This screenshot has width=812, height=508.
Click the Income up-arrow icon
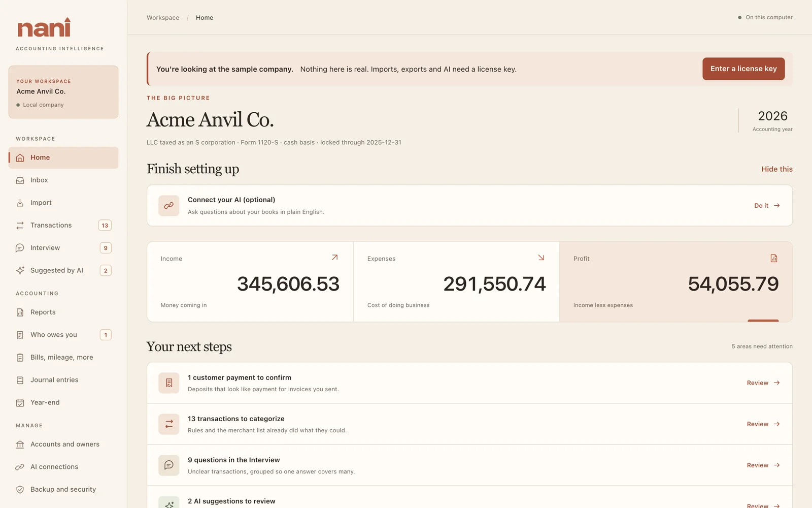335,258
